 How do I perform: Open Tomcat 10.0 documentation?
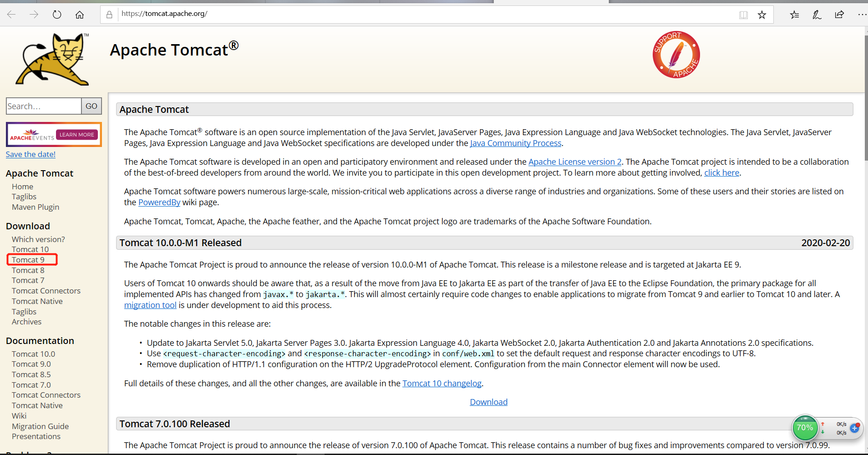point(33,354)
